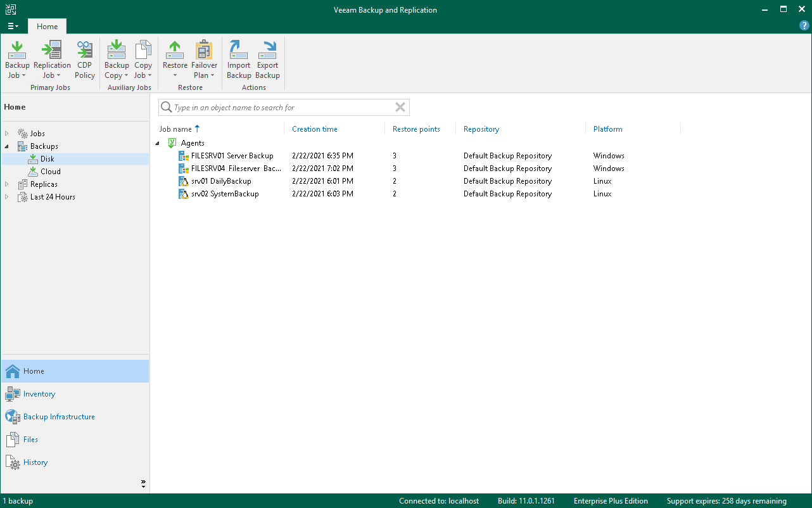Sort by the Repository column header
This screenshot has width=812, height=508.
tap(481, 129)
